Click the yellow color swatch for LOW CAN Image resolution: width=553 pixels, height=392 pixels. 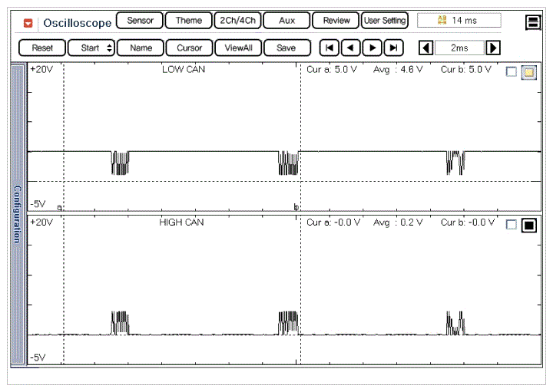point(528,72)
